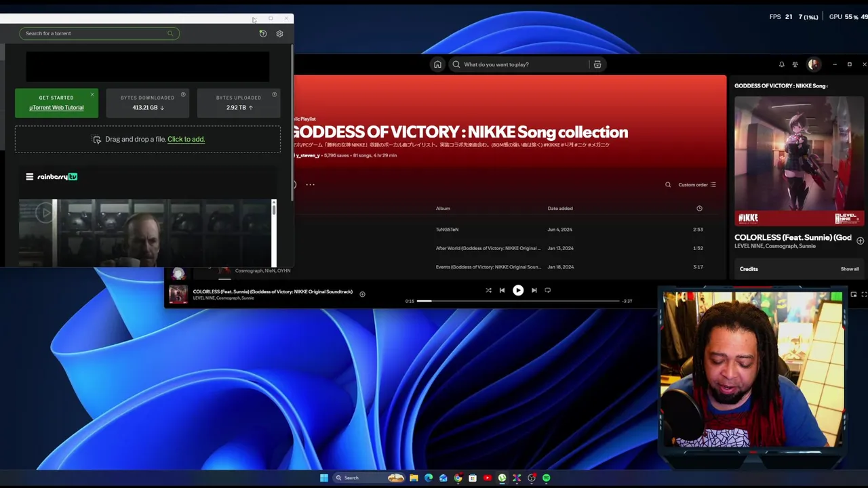Focus the 'Search for a torrent' field

99,33
